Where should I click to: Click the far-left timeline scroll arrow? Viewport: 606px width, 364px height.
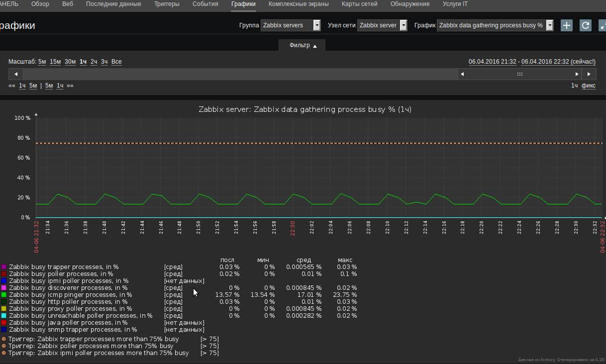pyautogui.click(x=15, y=74)
